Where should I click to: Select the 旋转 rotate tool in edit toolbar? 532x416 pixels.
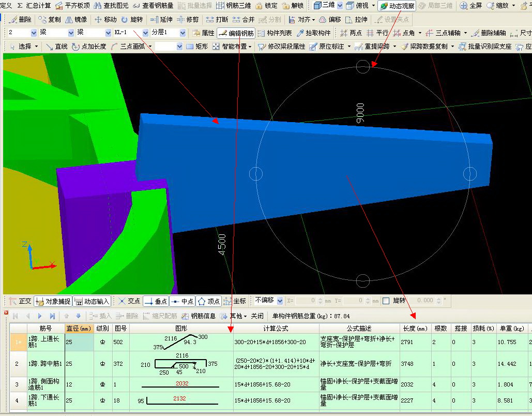click(132, 19)
